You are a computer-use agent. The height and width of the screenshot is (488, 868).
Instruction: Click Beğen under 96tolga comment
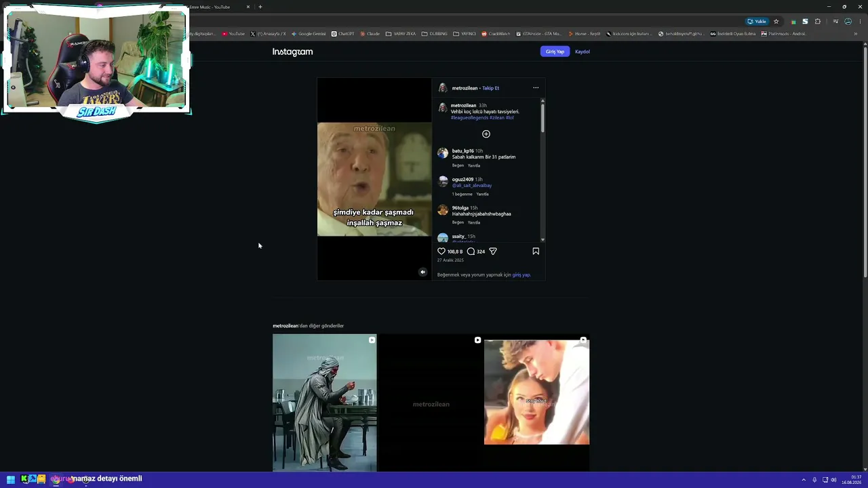tap(458, 222)
